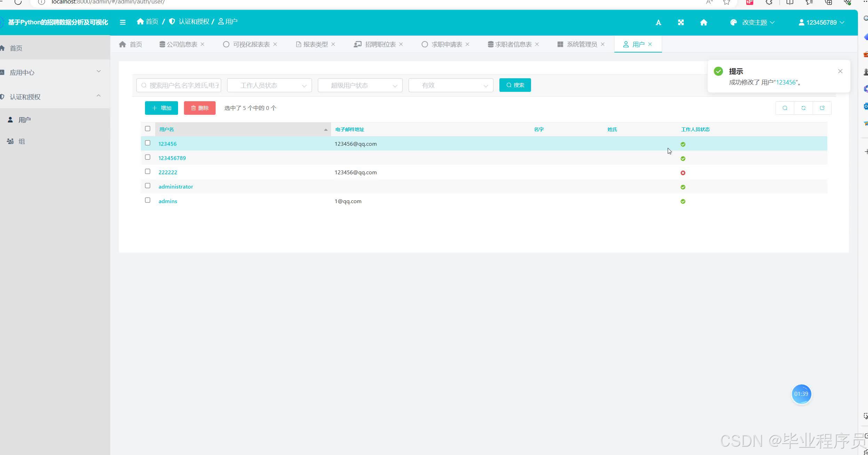Click the 搜索 search button
The height and width of the screenshot is (455, 868).
pyautogui.click(x=515, y=85)
